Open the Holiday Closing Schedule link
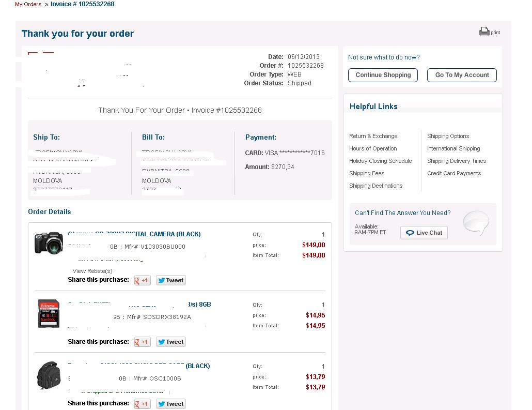This screenshot has width=532, height=410. [380, 161]
